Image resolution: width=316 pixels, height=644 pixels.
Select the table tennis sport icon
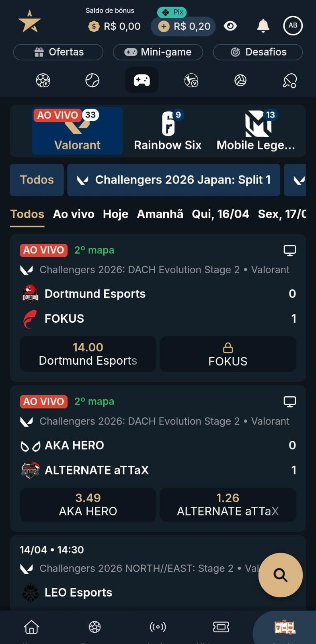click(x=289, y=80)
